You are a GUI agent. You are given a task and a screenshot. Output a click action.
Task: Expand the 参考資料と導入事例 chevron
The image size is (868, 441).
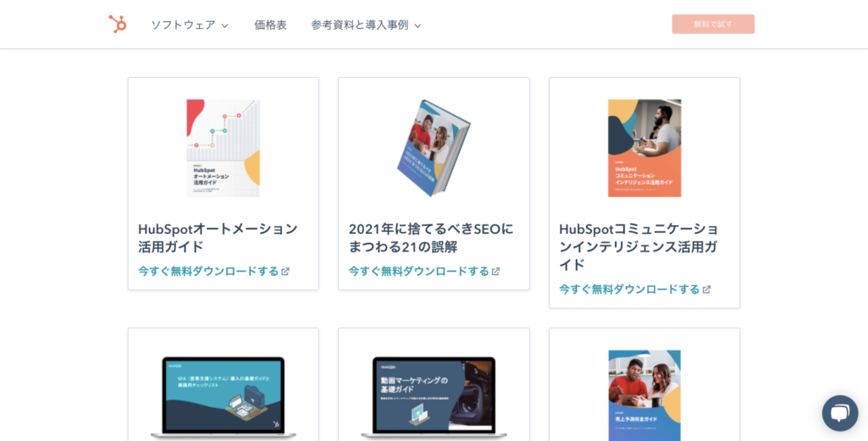(418, 25)
